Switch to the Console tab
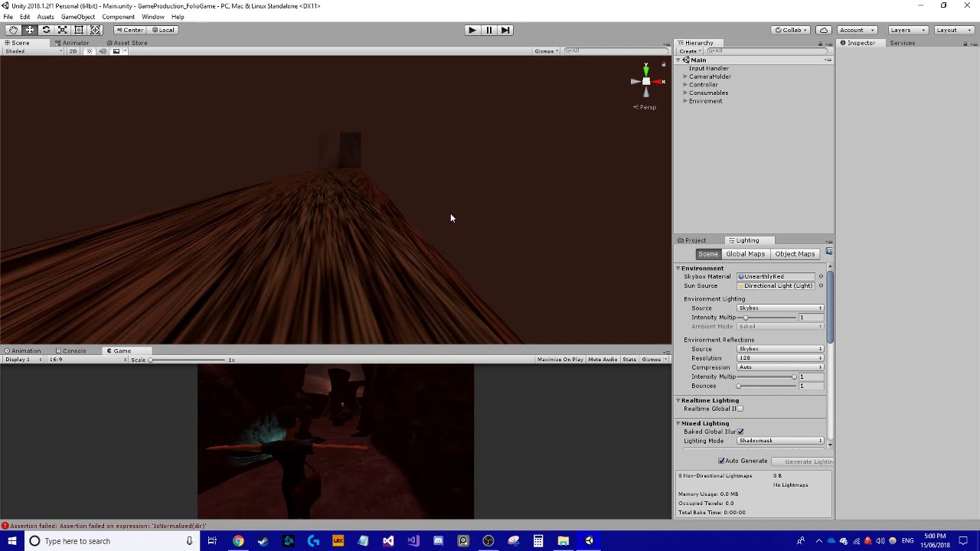Viewport: 980px width, 551px height. [71, 351]
